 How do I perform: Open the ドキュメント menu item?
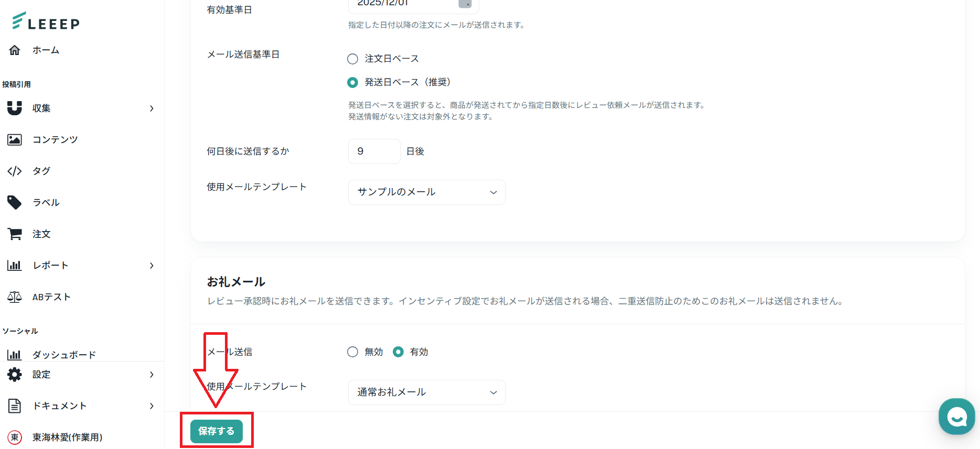point(59,406)
